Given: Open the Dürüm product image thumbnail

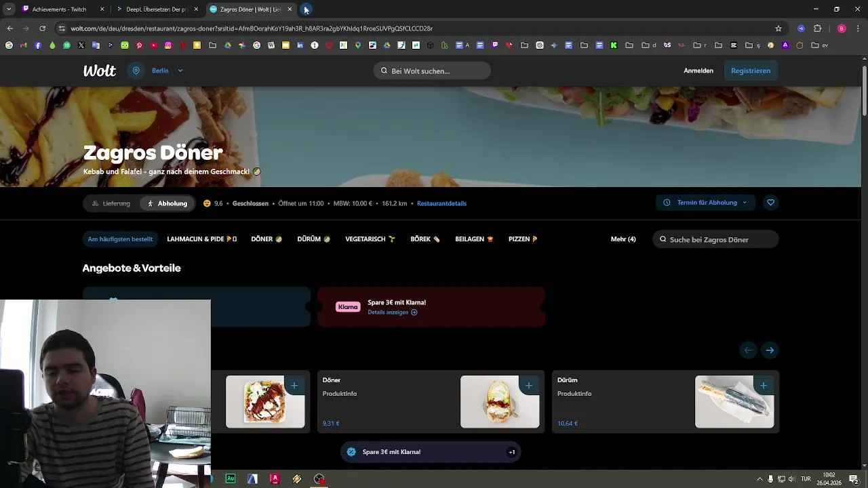Looking at the screenshot, I should pyautogui.click(x=734, y=402).
